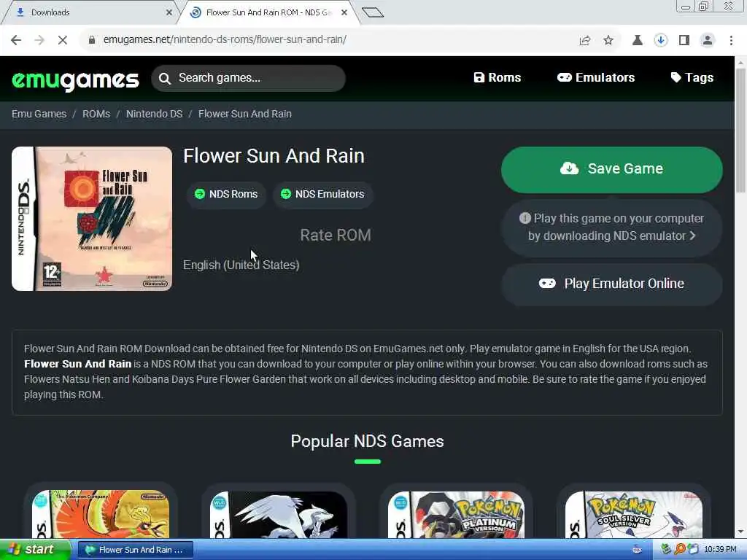Open ROMs breadcrumb link
The image size is (747, 560).
pos(96,114)
